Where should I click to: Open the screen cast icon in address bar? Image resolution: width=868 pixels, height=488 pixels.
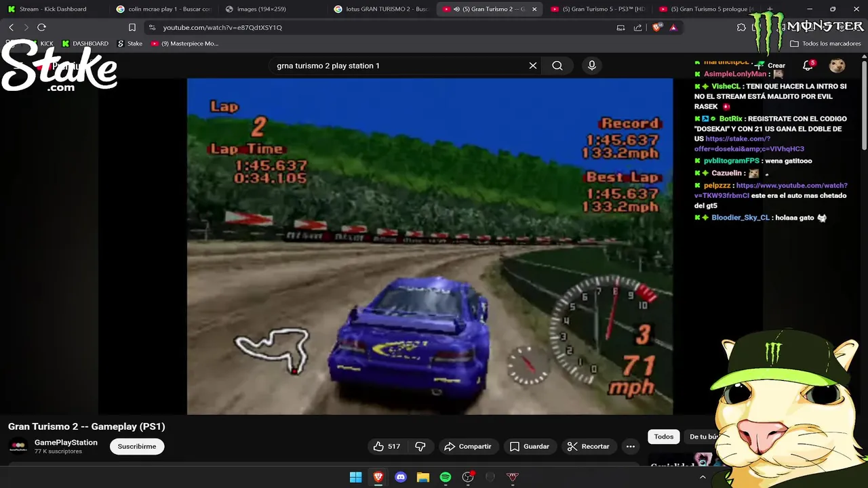tap(620, 27)
